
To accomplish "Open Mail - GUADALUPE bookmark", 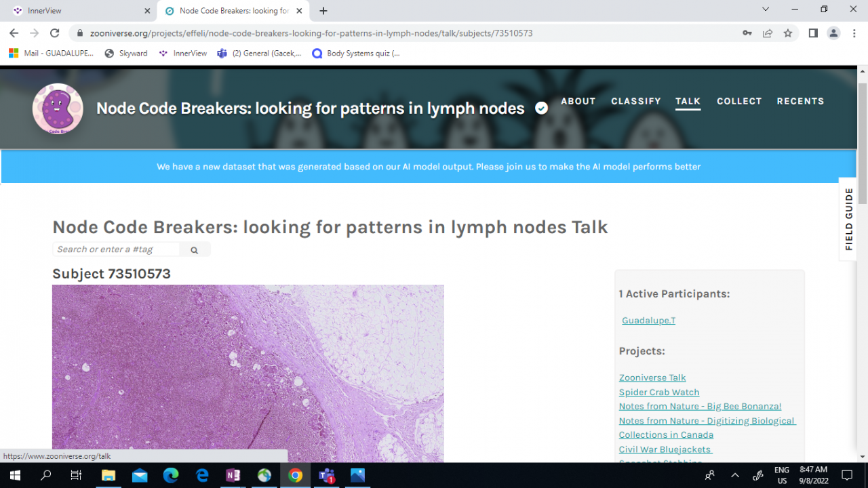I will pos(51,54).
